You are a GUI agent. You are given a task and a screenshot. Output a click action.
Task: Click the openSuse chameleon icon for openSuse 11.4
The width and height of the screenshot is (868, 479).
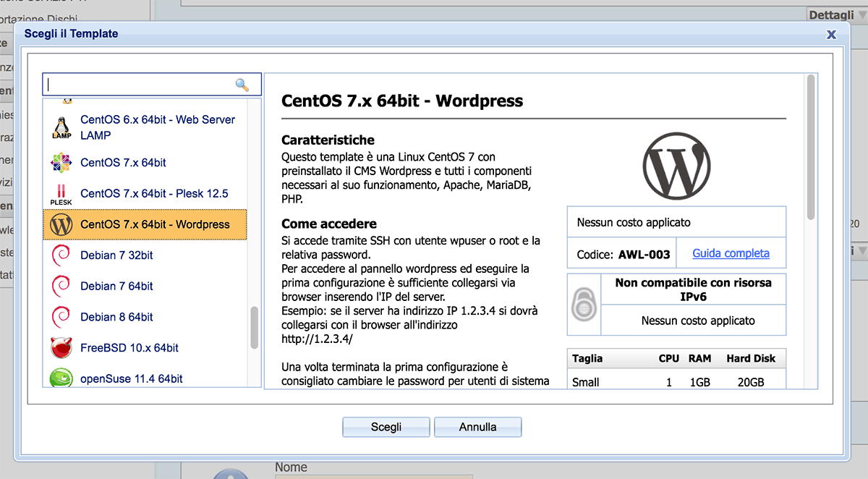(61, 378)
